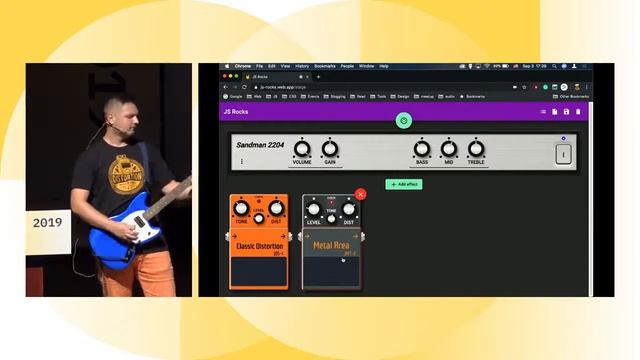This screenshot has width=640, height=360.
Task: Open Chrome three-dot menu
Action: (587, 87)
